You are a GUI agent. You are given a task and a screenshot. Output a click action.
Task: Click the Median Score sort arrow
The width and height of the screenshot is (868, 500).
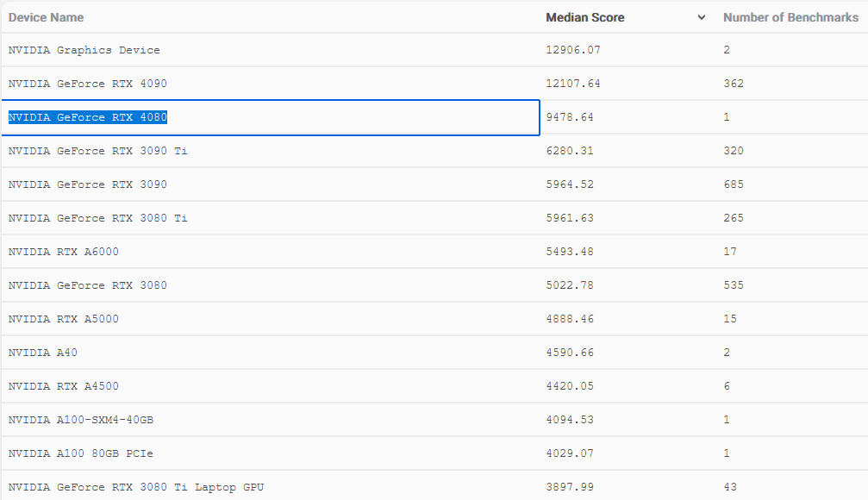(701, 18)
